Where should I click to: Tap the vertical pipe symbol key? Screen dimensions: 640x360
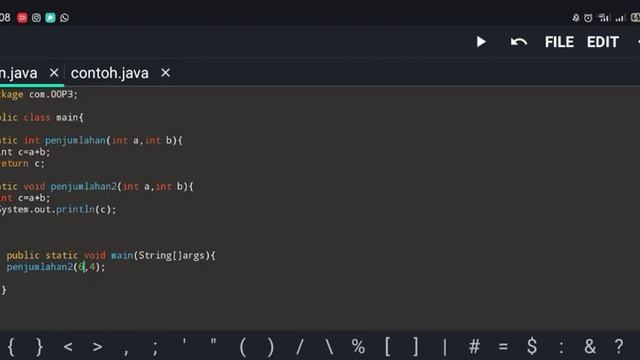[445, 347]
